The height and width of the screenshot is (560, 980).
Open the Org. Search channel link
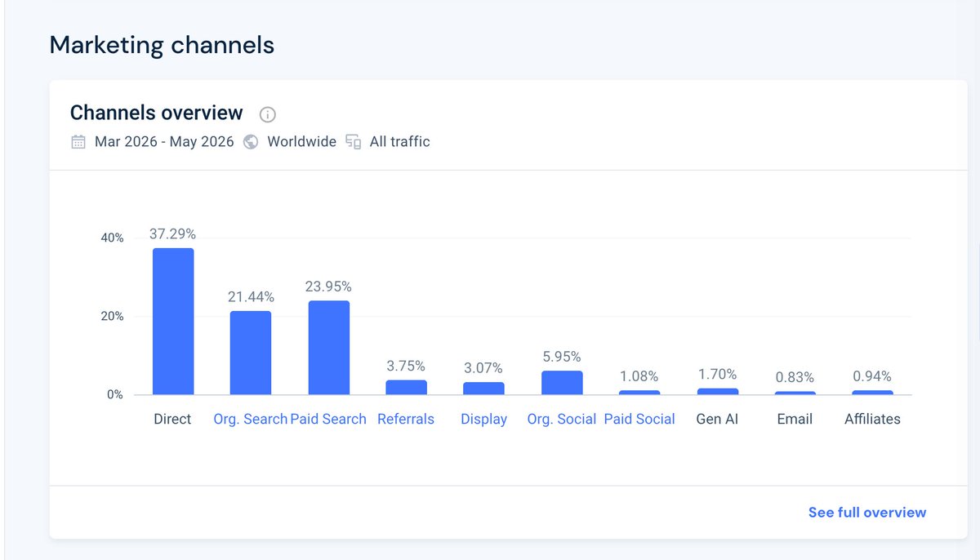250,419
